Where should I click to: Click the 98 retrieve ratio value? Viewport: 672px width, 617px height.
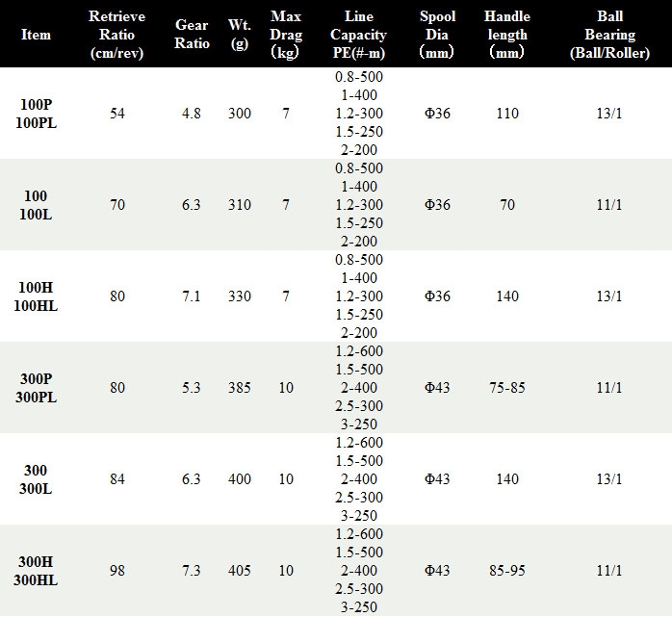(x=117, y=571)
